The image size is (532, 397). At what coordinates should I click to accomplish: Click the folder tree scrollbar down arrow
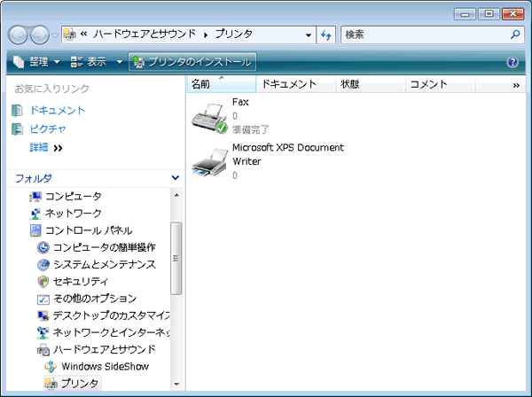[176, 384]
